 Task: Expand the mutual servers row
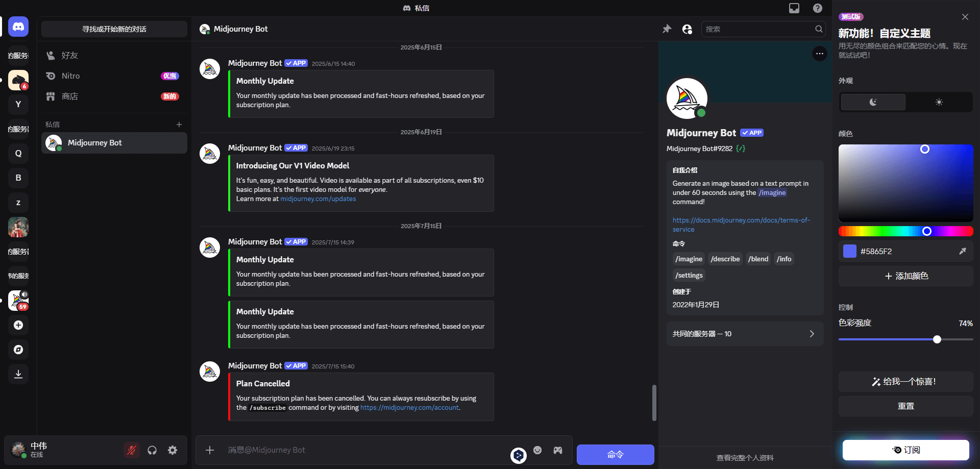(745, 334)
